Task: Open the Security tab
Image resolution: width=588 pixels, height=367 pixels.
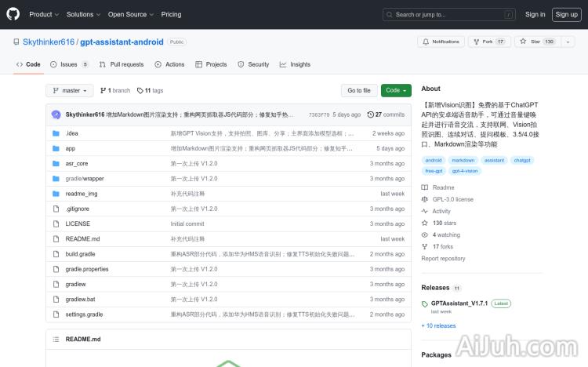Action: [x=253, y=64]
